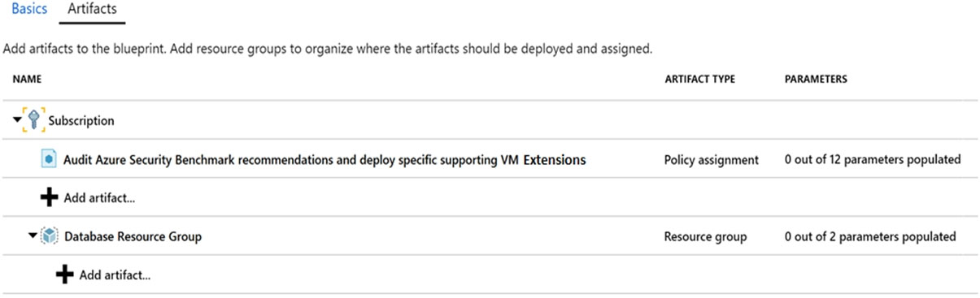Open the Audit Azure Security Benchmark policy

[325, 160]
